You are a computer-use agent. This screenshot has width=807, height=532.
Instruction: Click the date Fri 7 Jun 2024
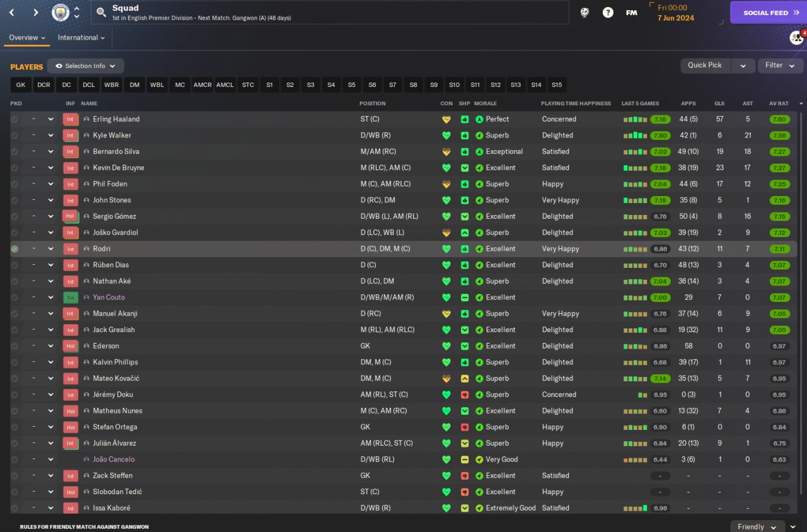coord(676,13)
